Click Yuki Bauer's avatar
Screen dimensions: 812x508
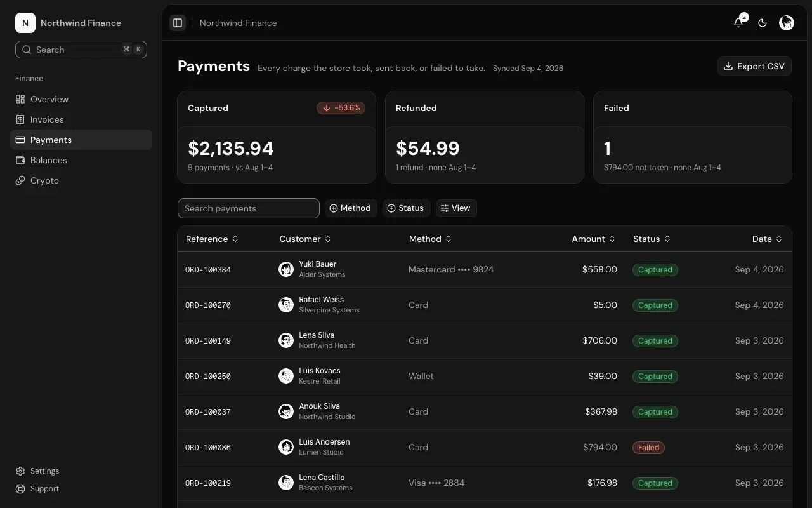286,269
